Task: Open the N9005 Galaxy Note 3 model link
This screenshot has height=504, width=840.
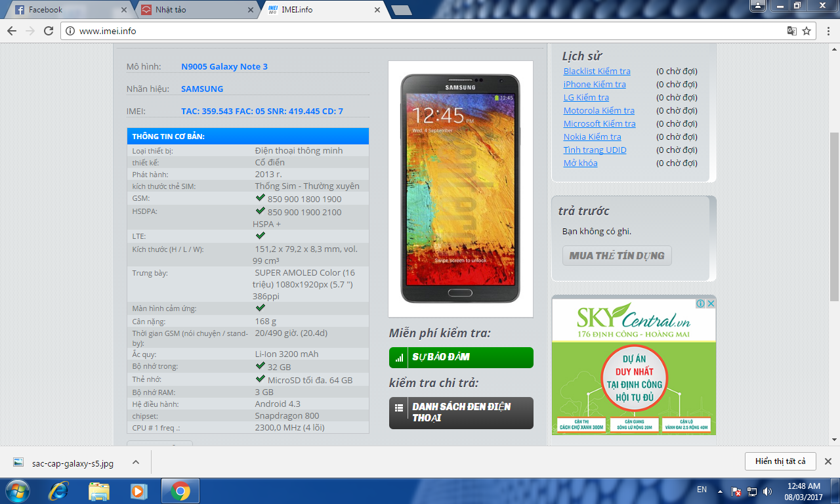Action: pos(224,66)
